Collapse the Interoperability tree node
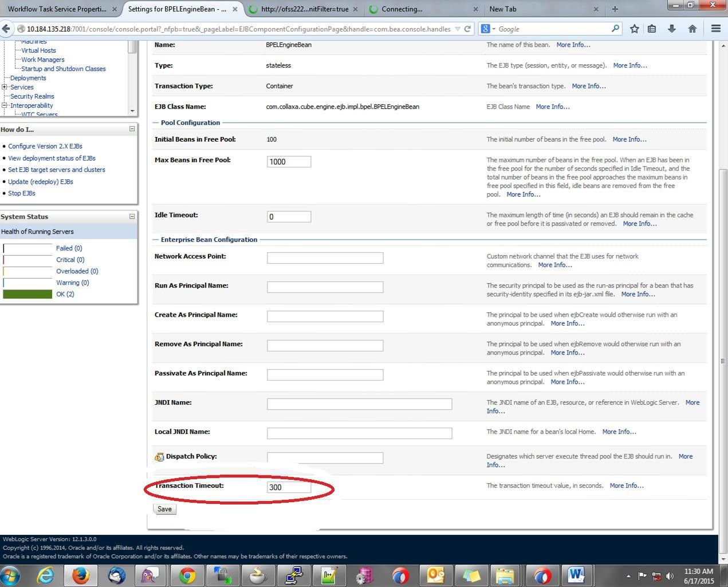 pyautogui.click(x=5, y=105)
